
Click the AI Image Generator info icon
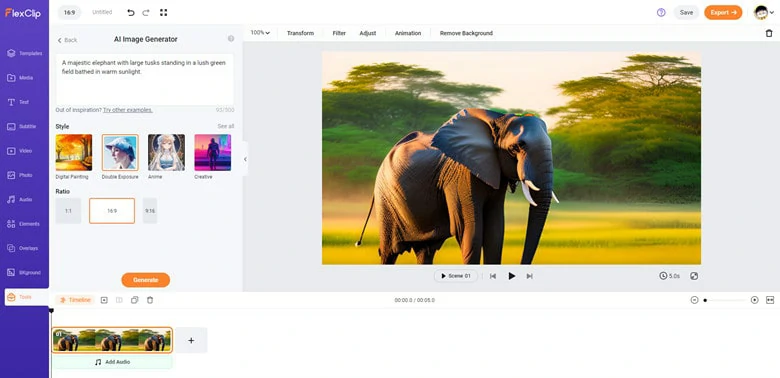pyautogui.click(x=231, y=39)
